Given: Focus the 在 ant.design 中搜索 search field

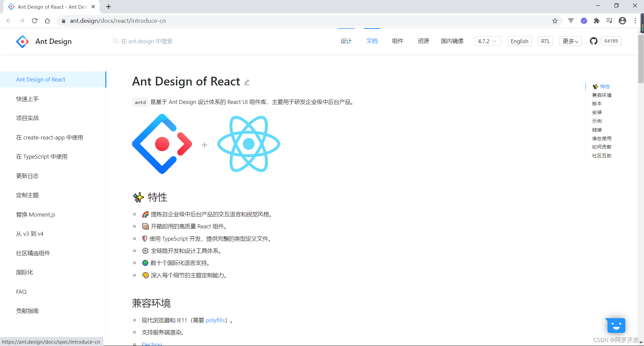Looking at the screenshot, I should point(147,41).
